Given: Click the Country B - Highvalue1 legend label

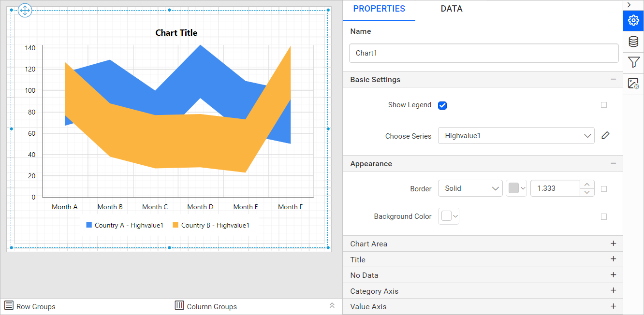Looking at the screenshot, I should coord(215,225).
